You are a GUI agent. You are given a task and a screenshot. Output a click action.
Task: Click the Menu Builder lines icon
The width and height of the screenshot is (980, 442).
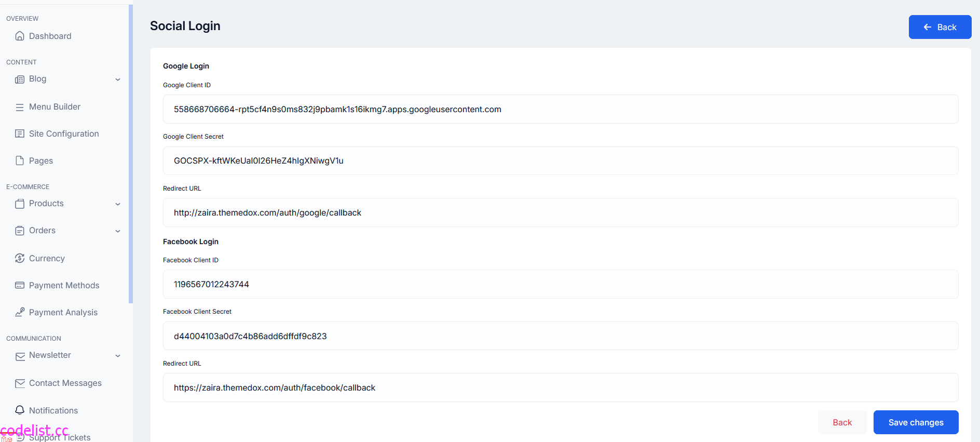coord(20,107)
